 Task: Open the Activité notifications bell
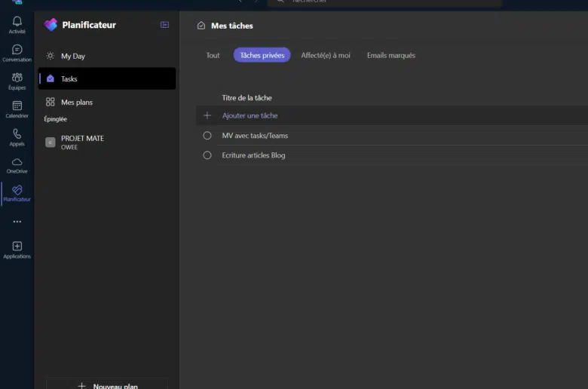17,22
